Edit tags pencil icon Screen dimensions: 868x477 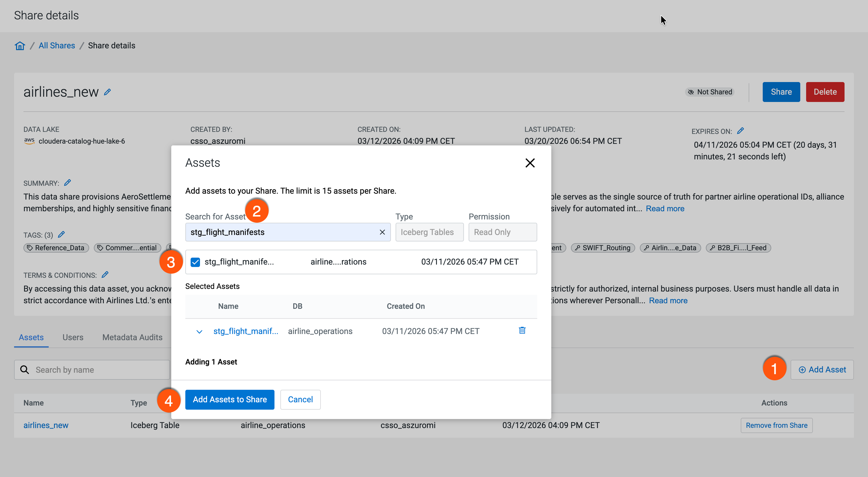61,235
